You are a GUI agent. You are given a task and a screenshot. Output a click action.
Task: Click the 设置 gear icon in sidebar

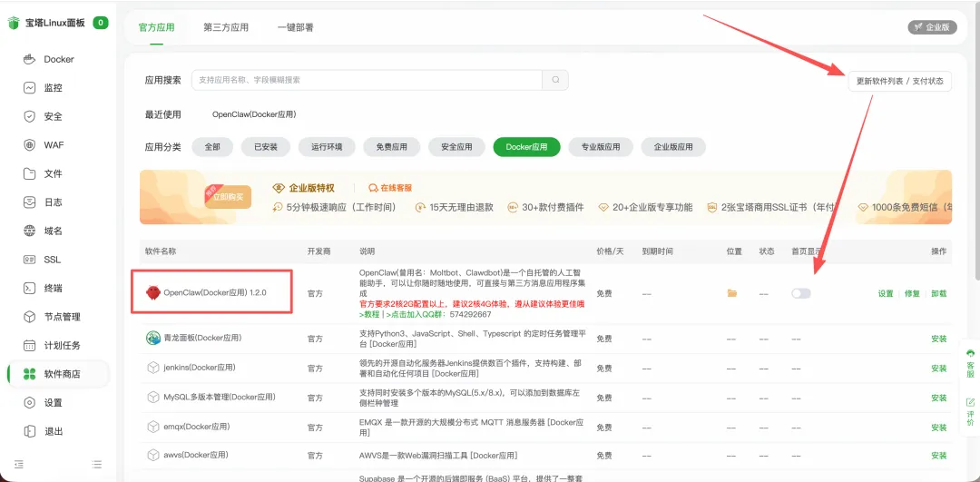29,403
